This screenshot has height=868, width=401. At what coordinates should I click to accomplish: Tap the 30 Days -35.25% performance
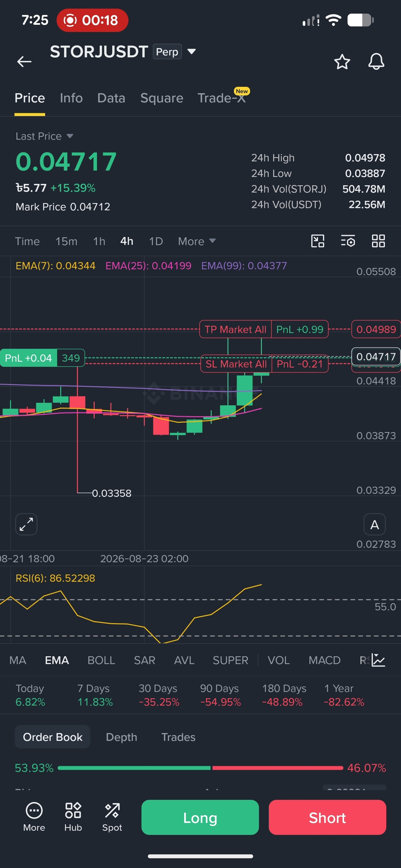tap(159, 695)
